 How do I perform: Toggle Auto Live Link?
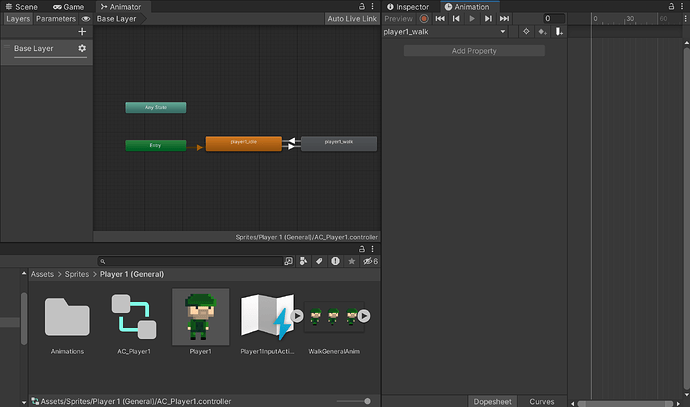(353, 18)
